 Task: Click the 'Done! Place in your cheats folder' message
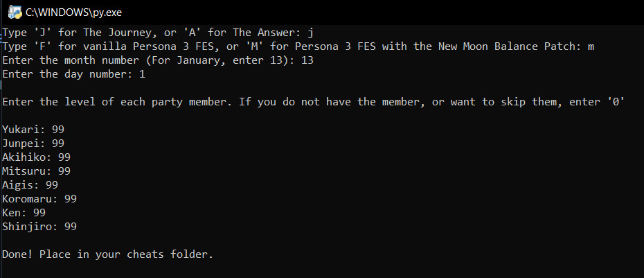107,254
